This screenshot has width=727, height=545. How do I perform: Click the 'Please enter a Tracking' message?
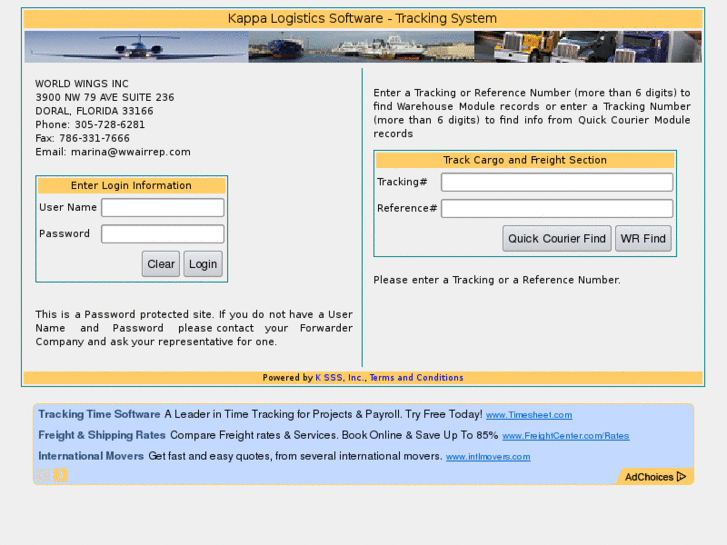(x=497, y=280)
